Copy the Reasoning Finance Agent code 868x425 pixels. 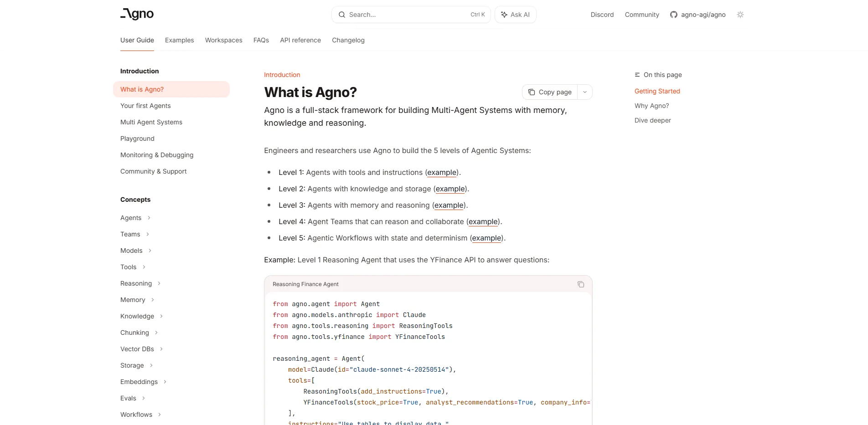581,284
